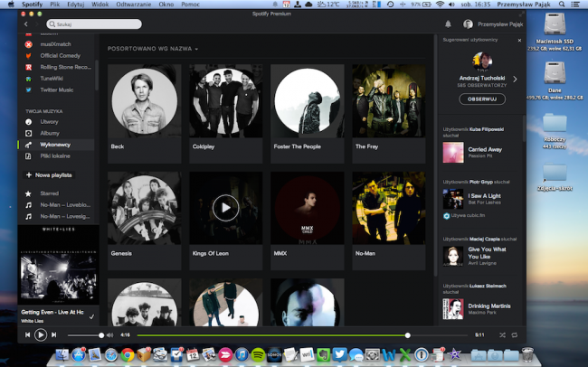Open Starred playlist
Screen dimensions: 588x367
[x=49, y=193]
